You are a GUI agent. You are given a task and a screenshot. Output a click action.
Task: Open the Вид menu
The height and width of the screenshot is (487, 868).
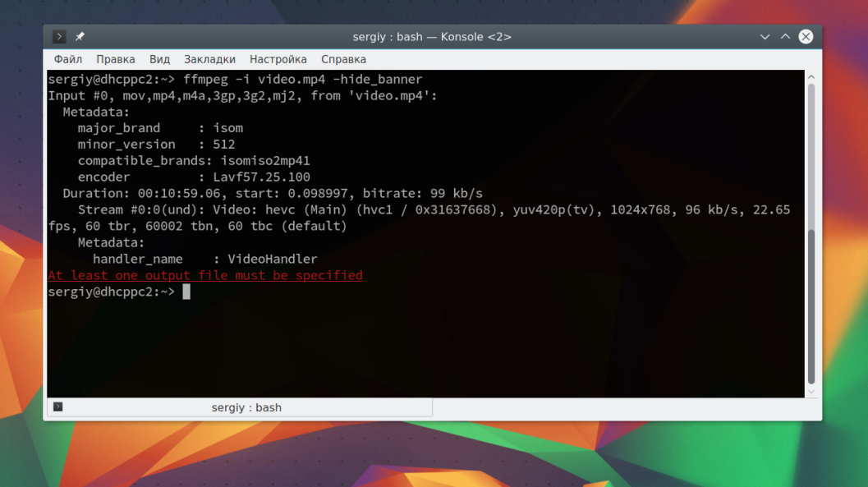click(159, 59)
